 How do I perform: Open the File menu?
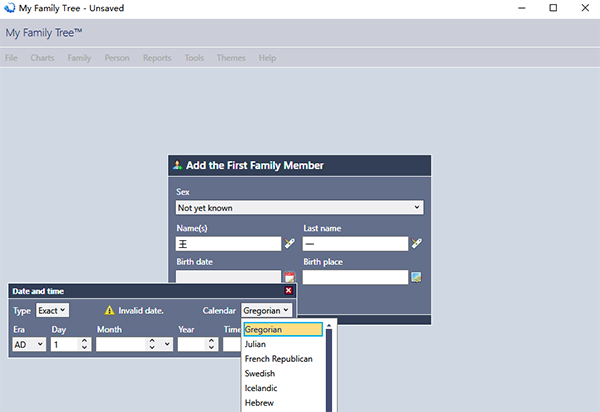tap(11, 58)
